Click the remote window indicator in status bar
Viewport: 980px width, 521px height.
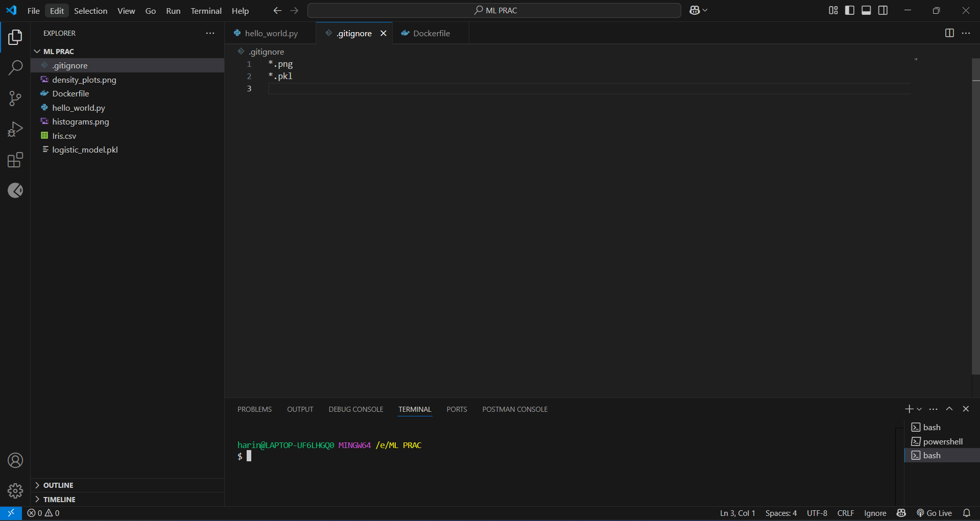11,513
